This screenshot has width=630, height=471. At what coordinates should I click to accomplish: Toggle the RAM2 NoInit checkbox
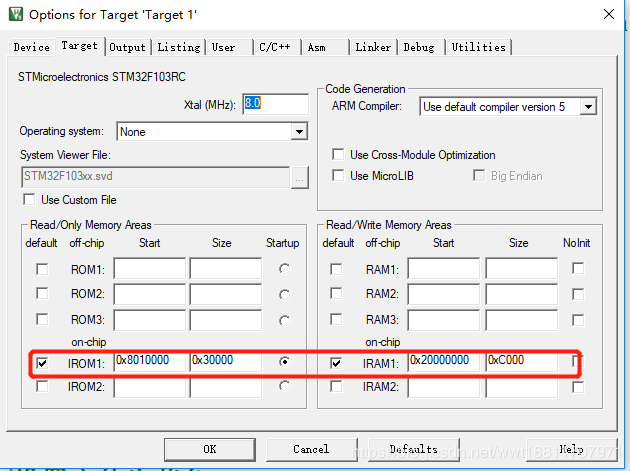(578, 294)
